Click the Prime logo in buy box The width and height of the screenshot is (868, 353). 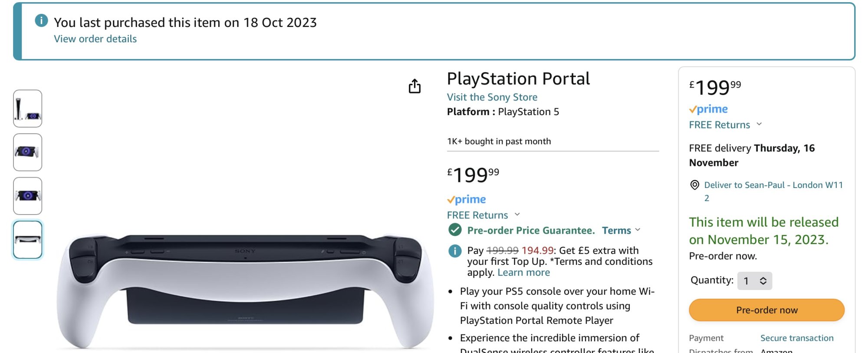click(708, 109)
